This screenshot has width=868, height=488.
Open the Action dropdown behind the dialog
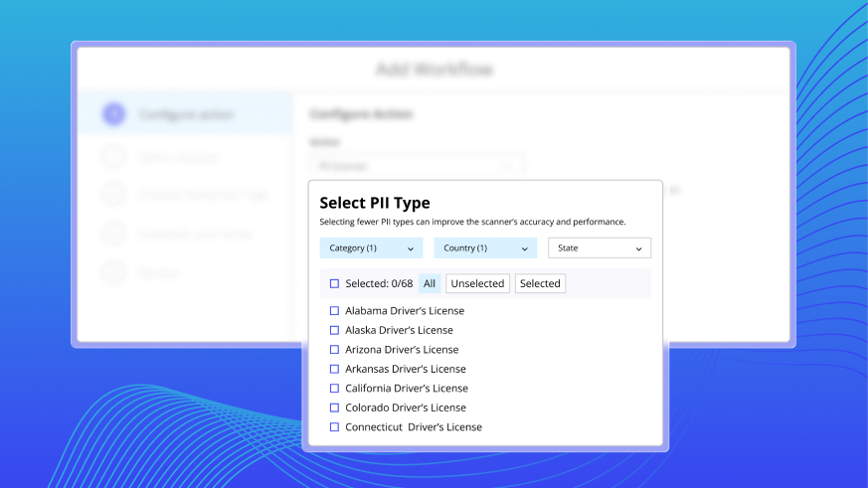[417, 166]
